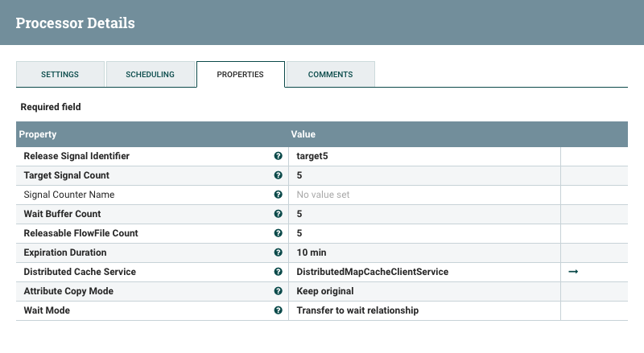The height and width of the screenshot is (353, 644).
Task: Change the Attribute Copy Mode value
Action: [x=423, y=291]
